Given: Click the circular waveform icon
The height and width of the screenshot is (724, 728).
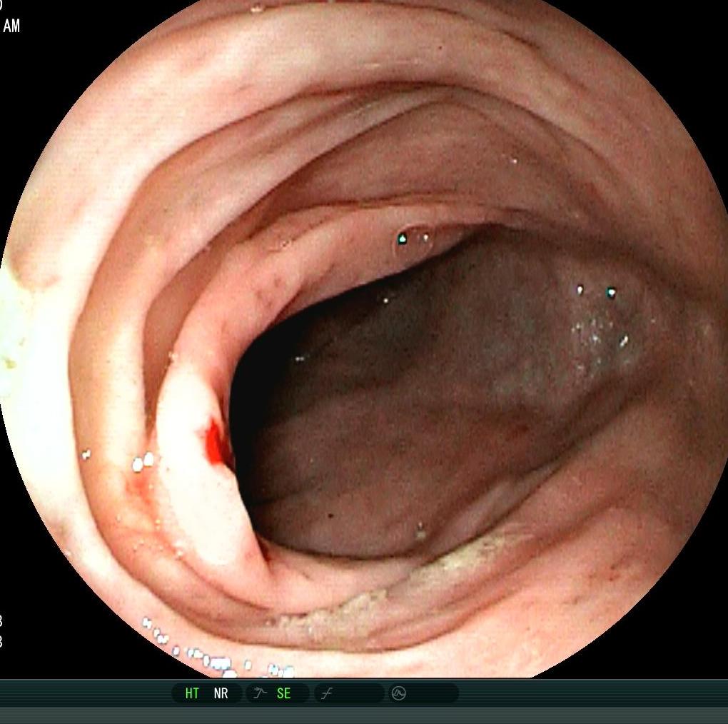Looking at the screenshot, I should pos(399,693).
